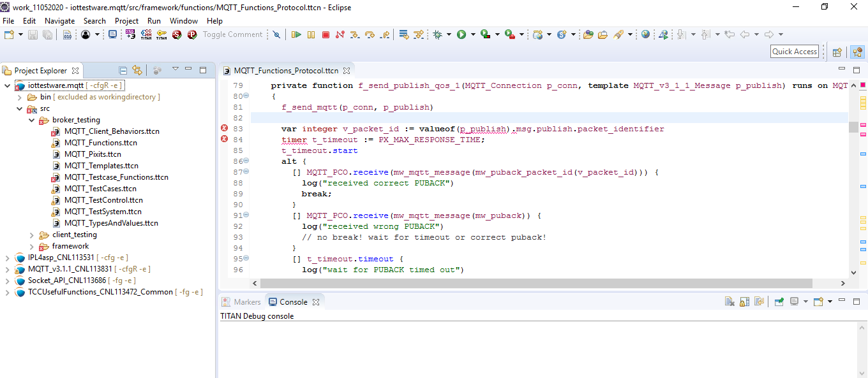Click the Search flashlight toolbar icon
The image size is (868, 378).
[x=618, y=34]
